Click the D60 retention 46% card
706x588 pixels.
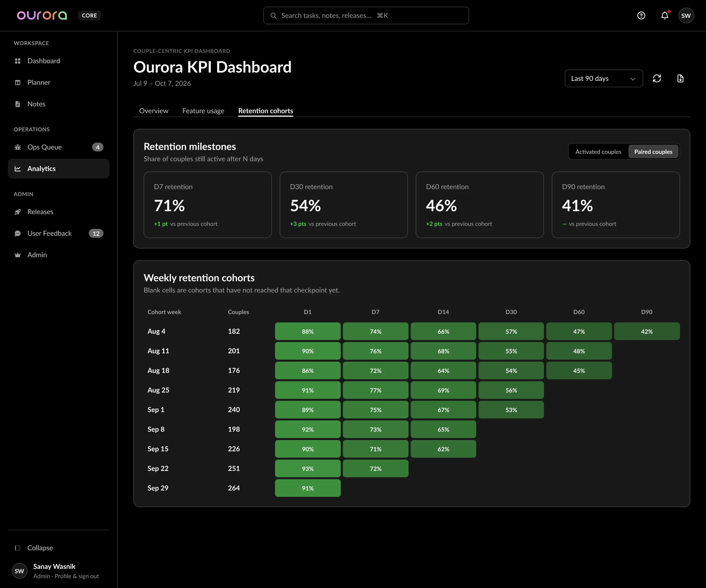pyautogui.click(x=479, y=205)
